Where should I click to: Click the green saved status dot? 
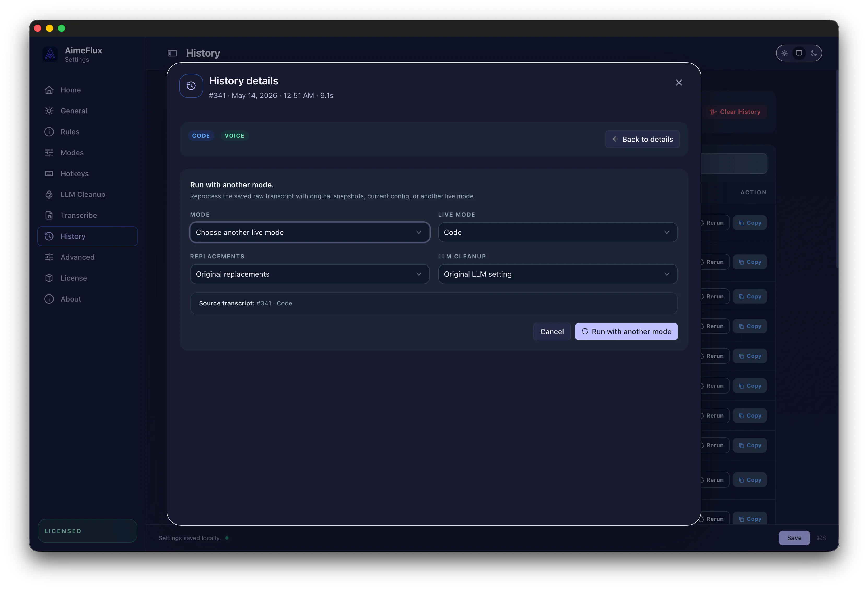tap(227, 538)
